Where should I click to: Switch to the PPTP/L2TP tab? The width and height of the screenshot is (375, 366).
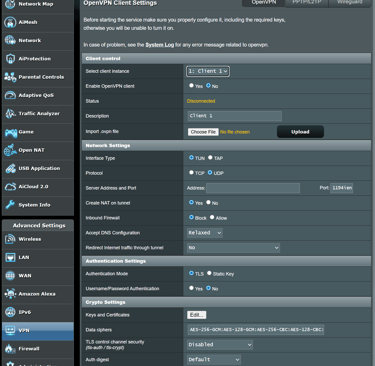pos(307,3)
